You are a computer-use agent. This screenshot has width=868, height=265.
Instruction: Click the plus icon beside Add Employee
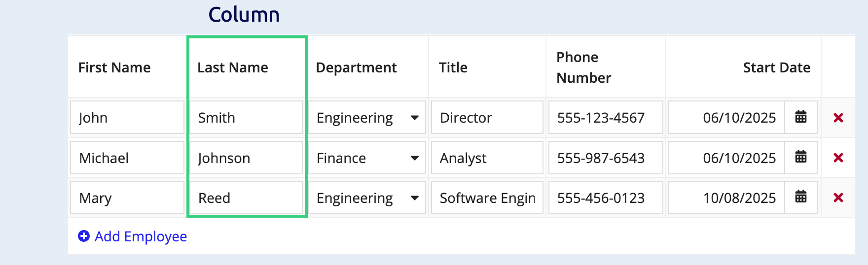(x=84, y=236)
